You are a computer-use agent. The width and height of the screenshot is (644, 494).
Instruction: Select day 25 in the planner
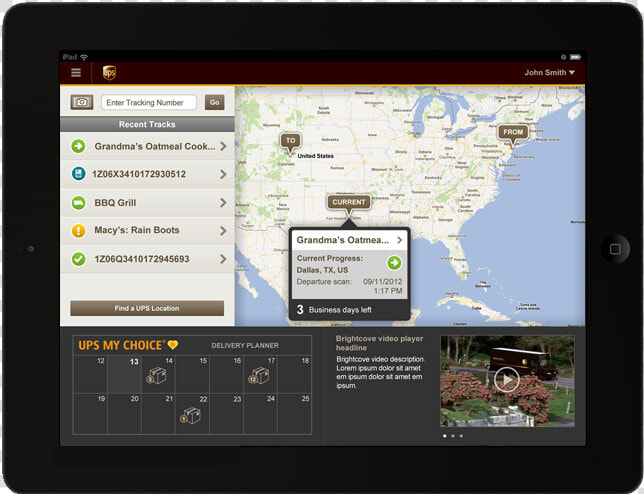pyautogui.click(x=294, y=414)
